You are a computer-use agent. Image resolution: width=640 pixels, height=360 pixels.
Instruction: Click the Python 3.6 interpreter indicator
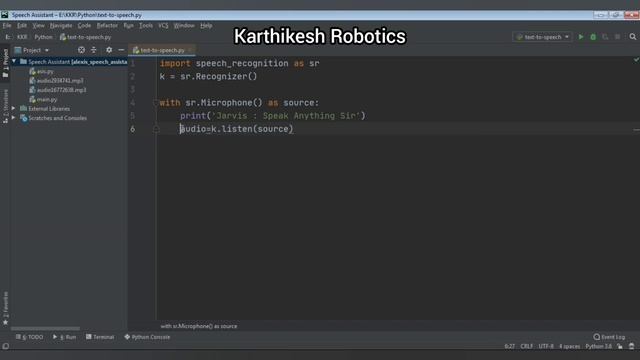598,346
